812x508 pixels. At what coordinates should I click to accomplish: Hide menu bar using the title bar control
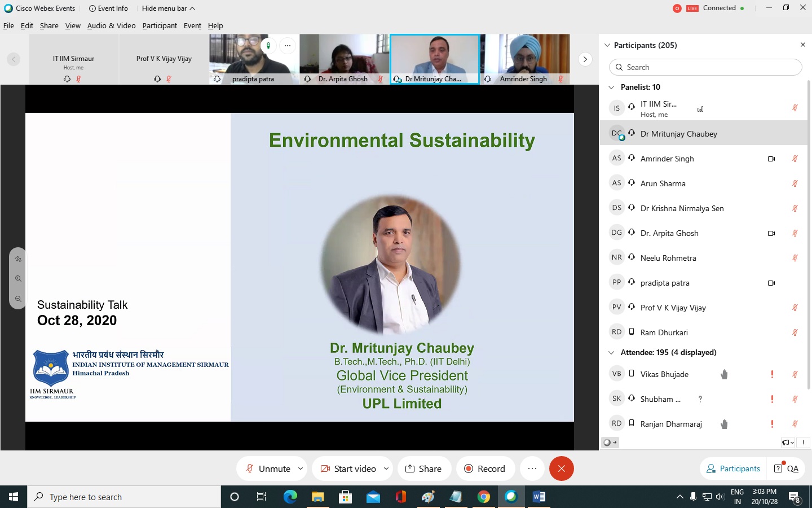pyautogui.click(x=169, y=8)
